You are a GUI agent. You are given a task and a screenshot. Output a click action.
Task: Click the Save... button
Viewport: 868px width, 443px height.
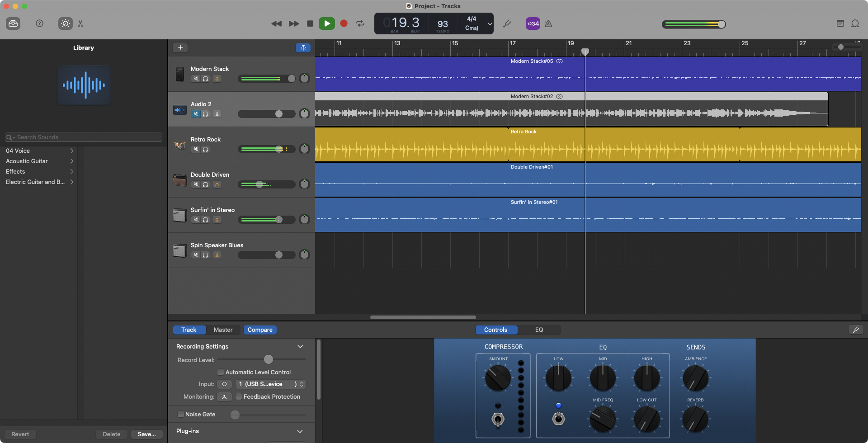147,434
